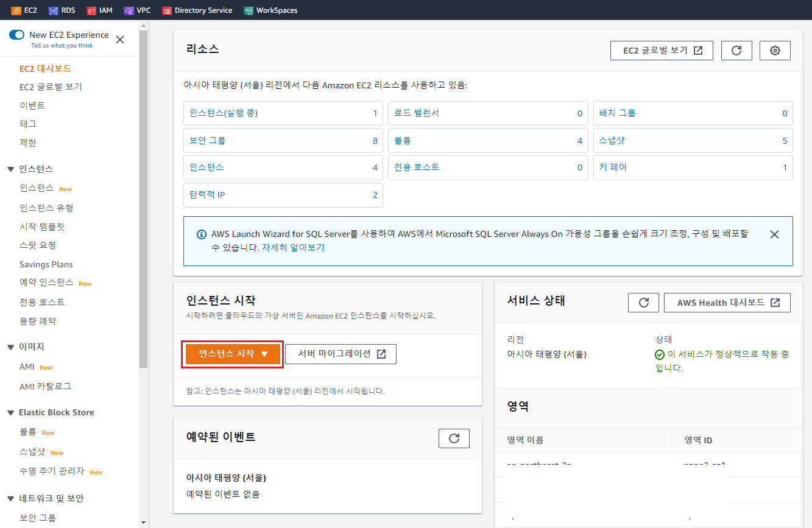Click the 영역 ID column header
812x528 pixels.
698,440
